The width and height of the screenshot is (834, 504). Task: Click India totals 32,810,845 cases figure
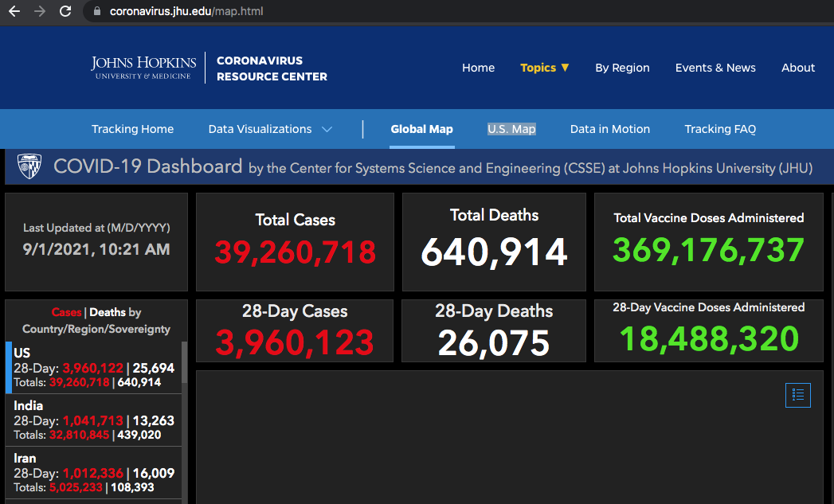[x=79, y=435]
